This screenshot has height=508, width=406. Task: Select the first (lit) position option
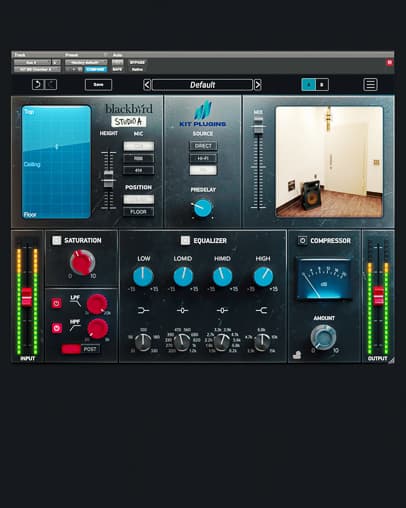point(139,199)
